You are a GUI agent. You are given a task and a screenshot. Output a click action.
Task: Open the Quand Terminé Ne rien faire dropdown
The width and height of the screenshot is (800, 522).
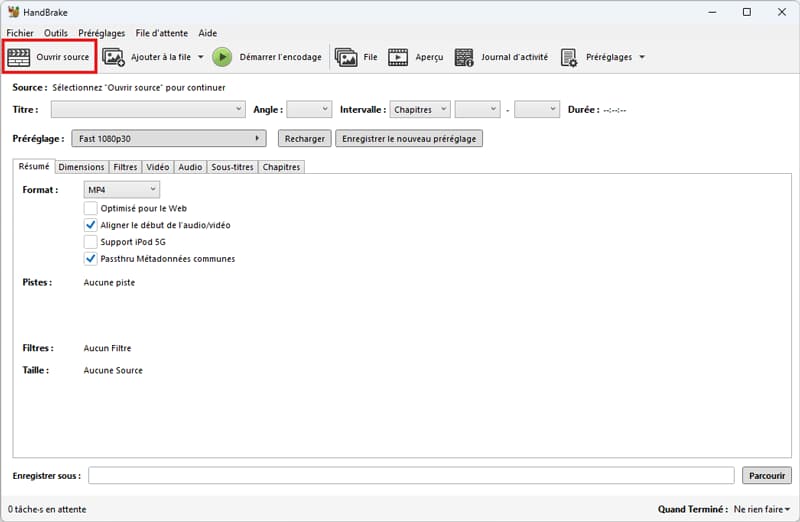762,509
